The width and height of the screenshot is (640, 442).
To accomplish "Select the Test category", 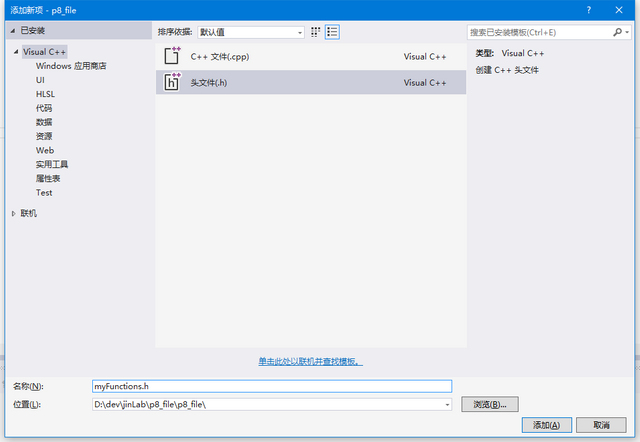I will [44, 193].
